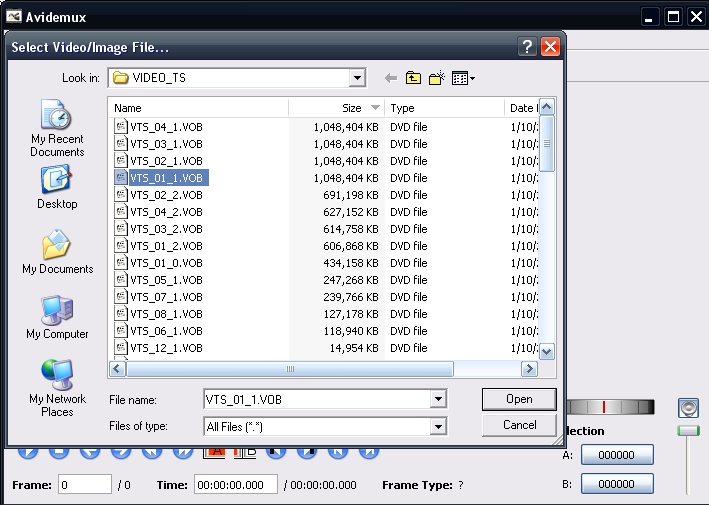Click marker B 000000 button in Avidemux

(617, 484)
